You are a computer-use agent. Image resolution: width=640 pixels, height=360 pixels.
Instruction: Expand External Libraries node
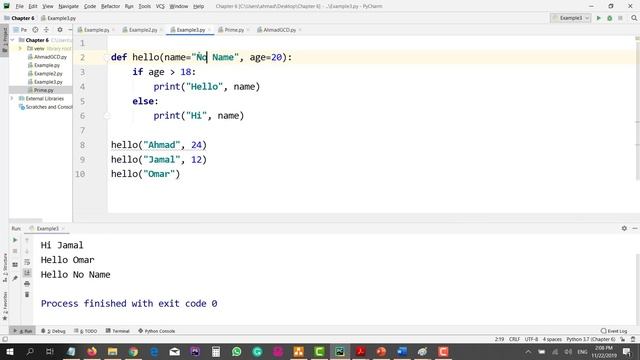click(13, 98)
